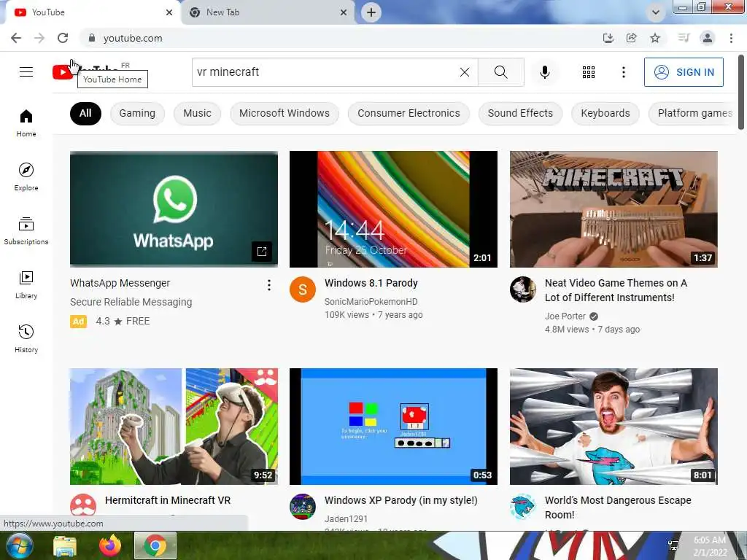Viewport: 747px width, 560px height.
Task: Click SonicMarioPokemonHD channel avatar
Action: (303, 289)
